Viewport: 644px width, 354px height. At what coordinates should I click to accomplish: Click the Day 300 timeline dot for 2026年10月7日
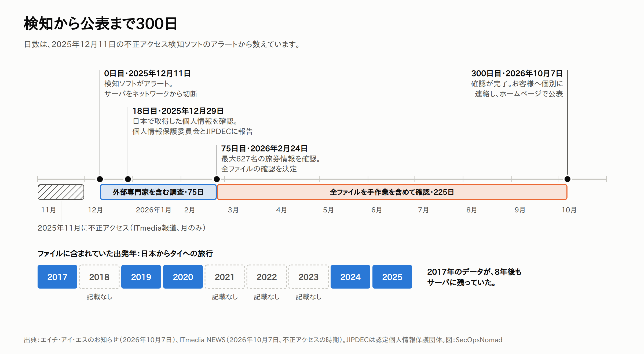567,179
